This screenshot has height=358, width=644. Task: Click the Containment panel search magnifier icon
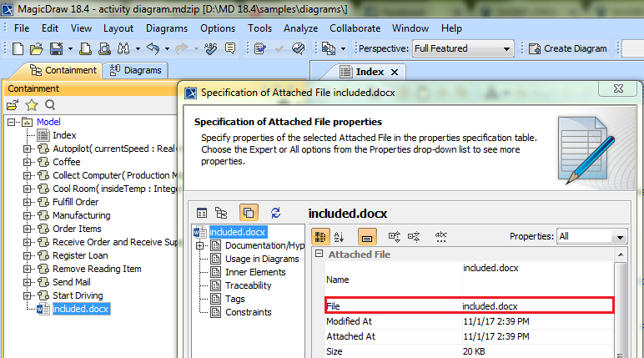pos(50,105)
